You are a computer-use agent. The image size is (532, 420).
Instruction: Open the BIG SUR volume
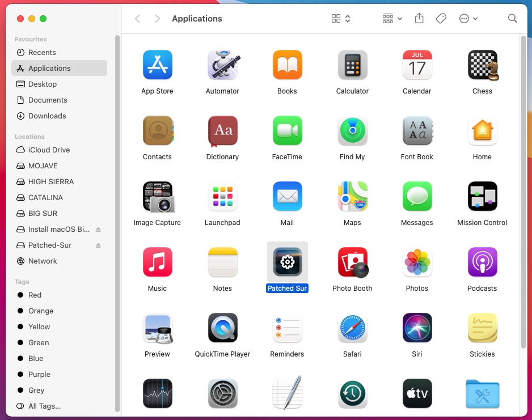60,214
